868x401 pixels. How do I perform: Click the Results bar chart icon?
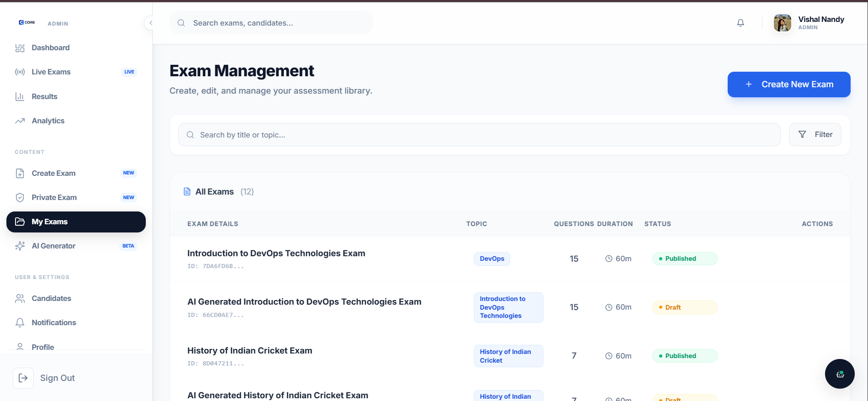tap(20, 96)
